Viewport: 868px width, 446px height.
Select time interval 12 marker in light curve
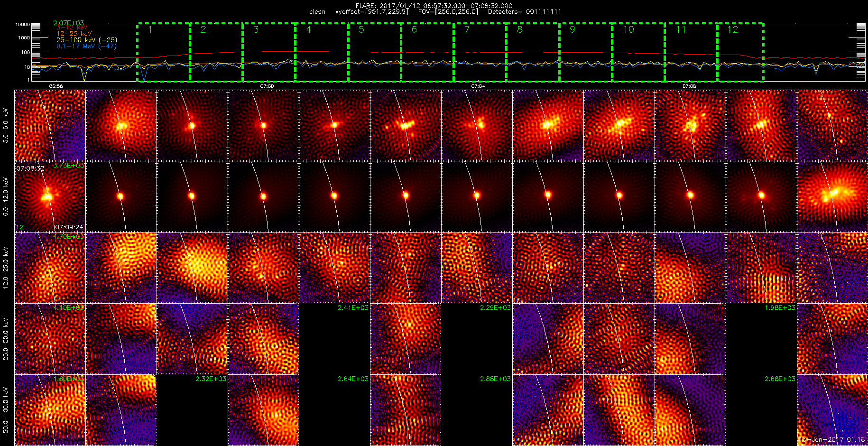pos(733,29)
